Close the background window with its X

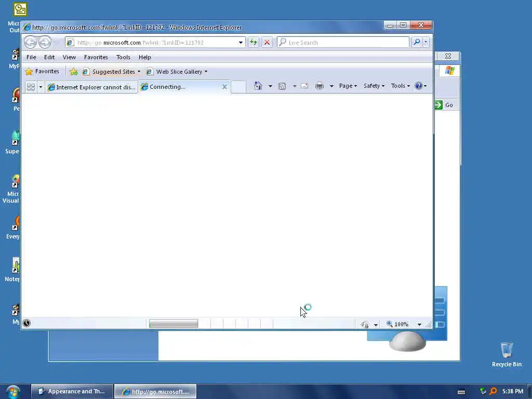tap(448, 56)
